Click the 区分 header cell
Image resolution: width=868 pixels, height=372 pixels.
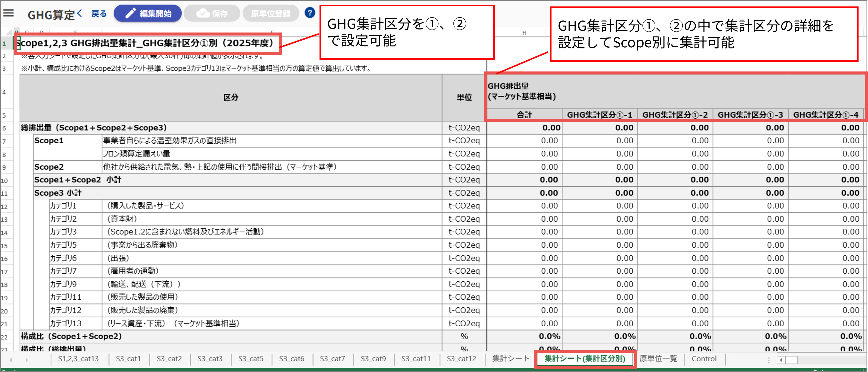tap(231, 98)
